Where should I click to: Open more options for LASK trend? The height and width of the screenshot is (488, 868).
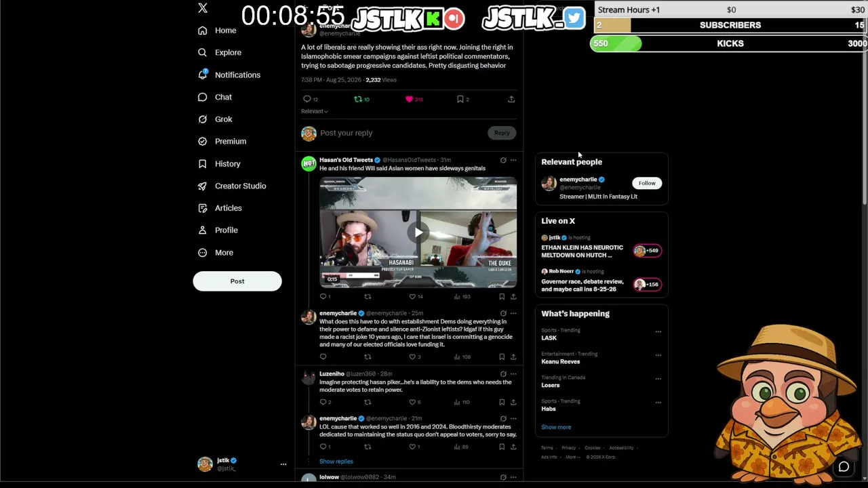[x=658, y=331]
